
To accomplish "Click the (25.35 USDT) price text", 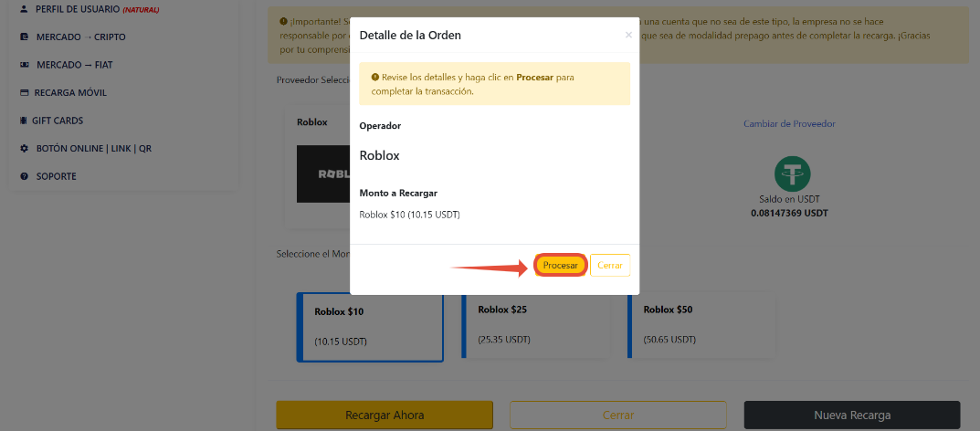I will click(x=504, y=340).
